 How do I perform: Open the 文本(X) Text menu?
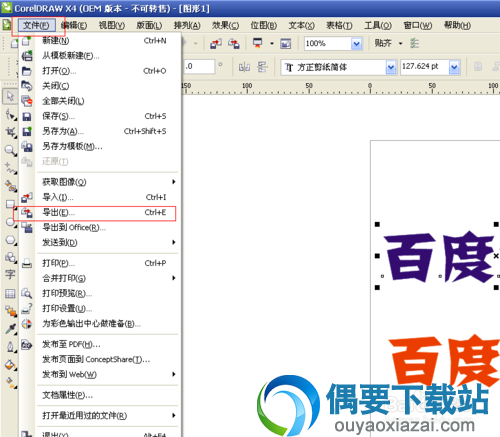tap(301, 25)
